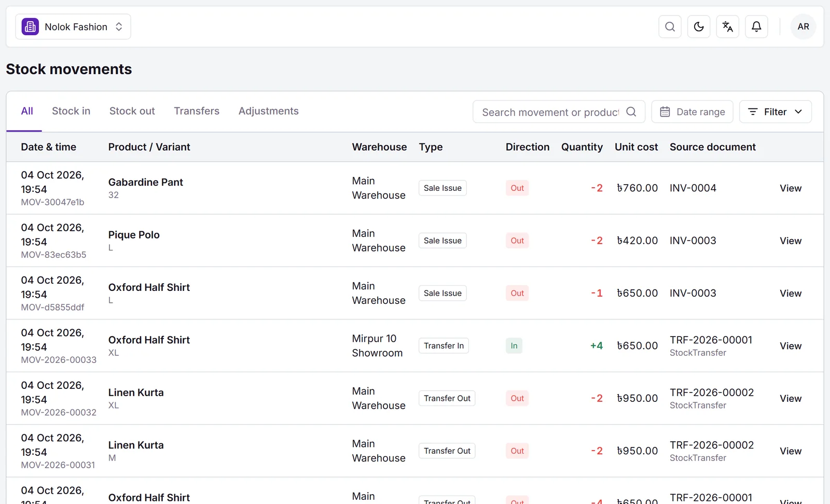Click the Nolok Fashion purple store logo

pyautogui.click(x=30, y=26)
